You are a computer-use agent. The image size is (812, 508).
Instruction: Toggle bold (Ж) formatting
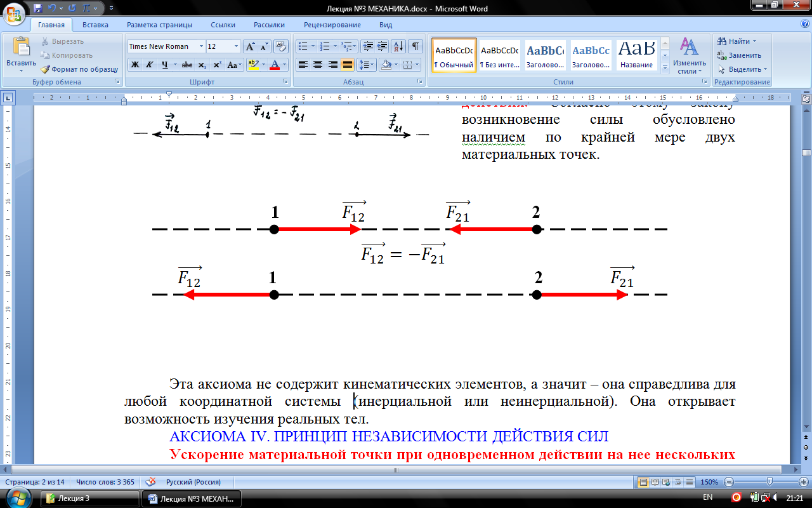pos(134,65)
